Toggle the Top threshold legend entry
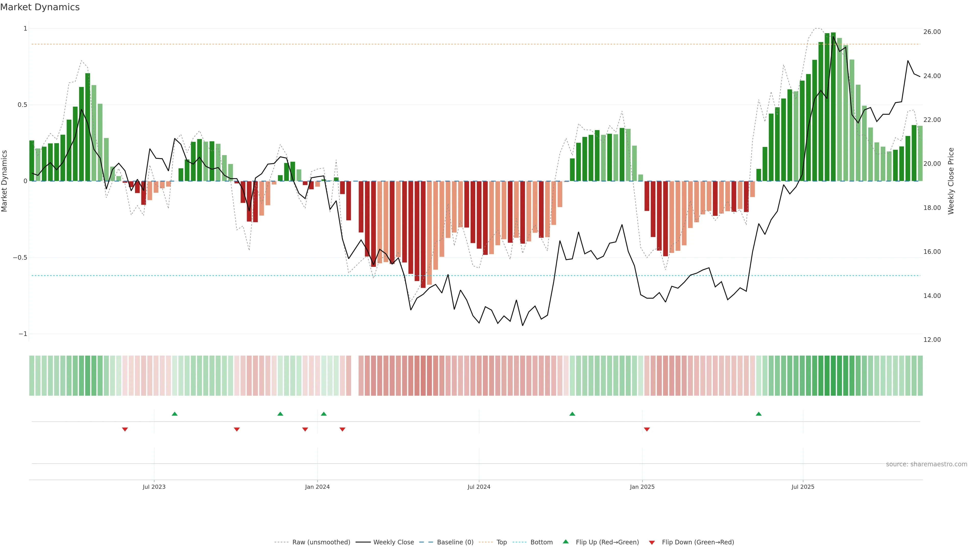 501,542
